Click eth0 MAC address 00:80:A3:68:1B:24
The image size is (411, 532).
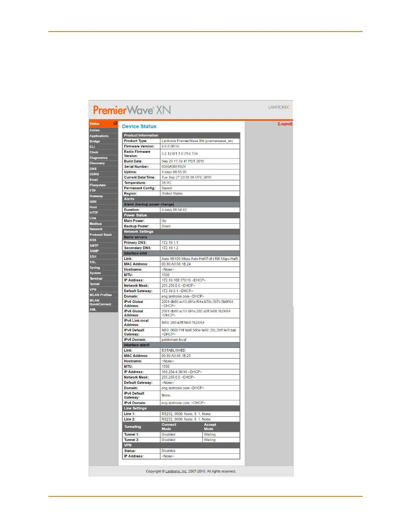176,264
